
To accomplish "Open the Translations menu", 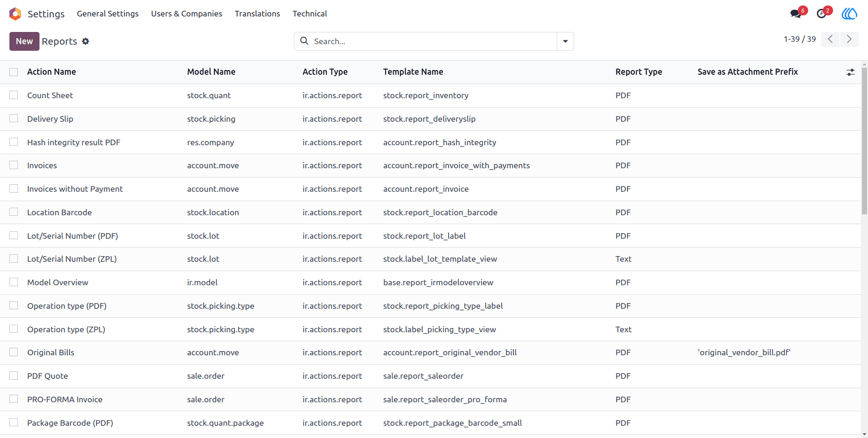I will point(257,14).
